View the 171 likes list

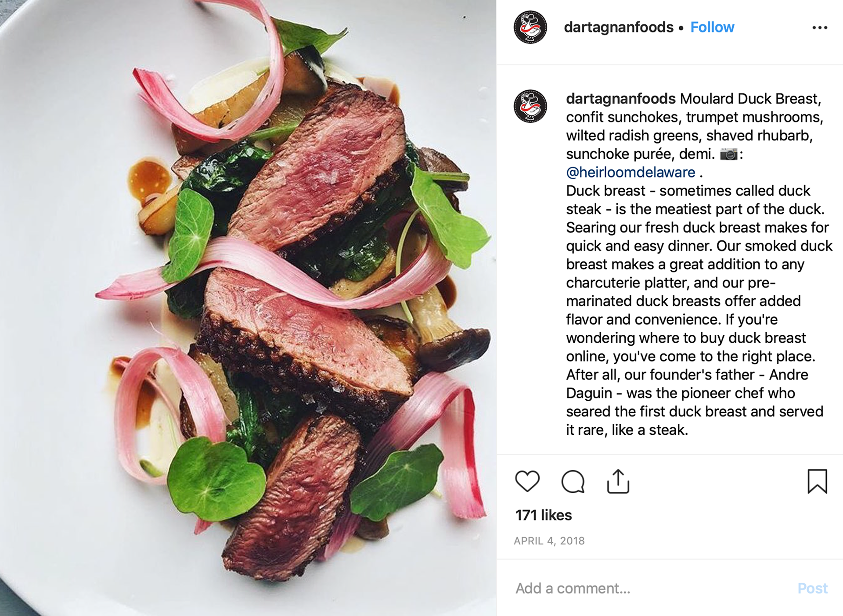(x=544, y=515)
